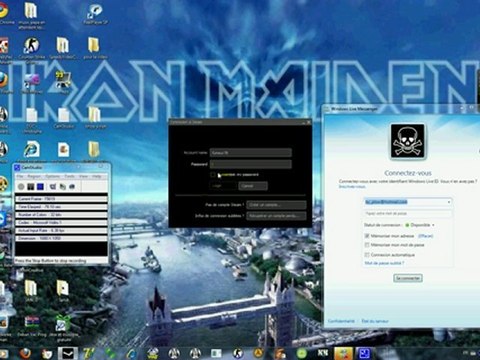Click the orange Half-Life icon in the taskbar
This screenshot has height=360, width=480.
(x=258, y=353)
